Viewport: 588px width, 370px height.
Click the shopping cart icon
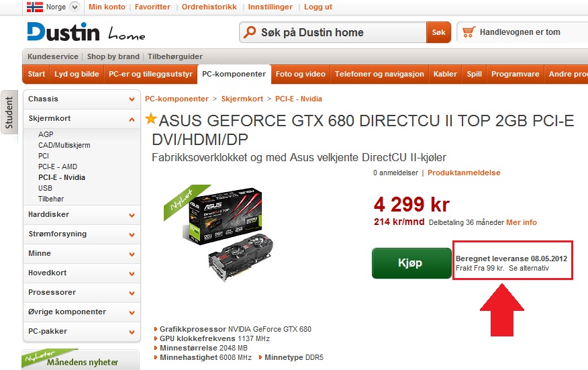click(x=469, y=32)
